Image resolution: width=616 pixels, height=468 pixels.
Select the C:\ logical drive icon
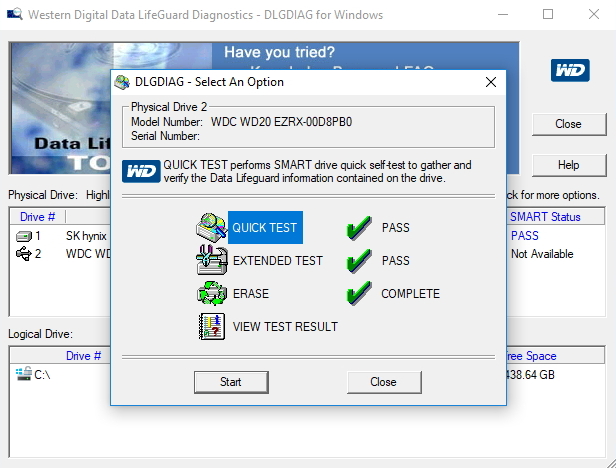click(24, 374)
